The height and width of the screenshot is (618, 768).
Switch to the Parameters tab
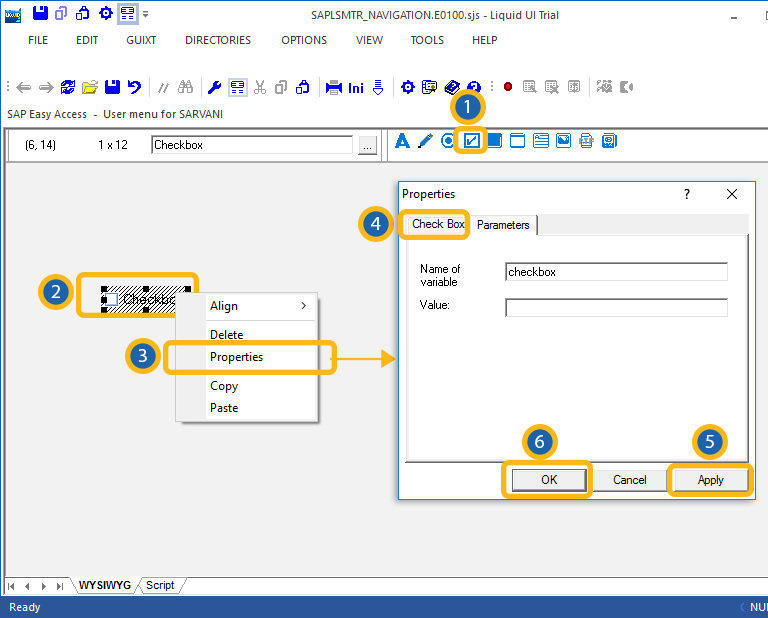point(503,225)
